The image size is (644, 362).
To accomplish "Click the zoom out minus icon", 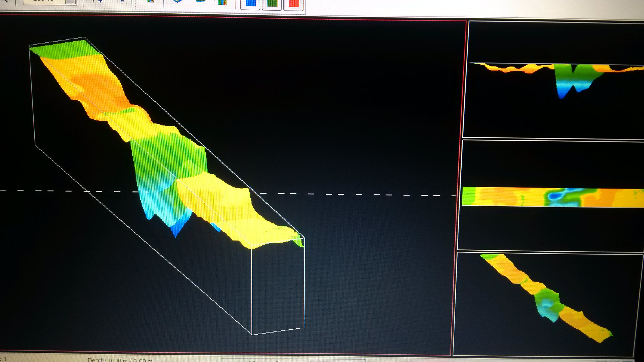I will click(x=122, y=1).
